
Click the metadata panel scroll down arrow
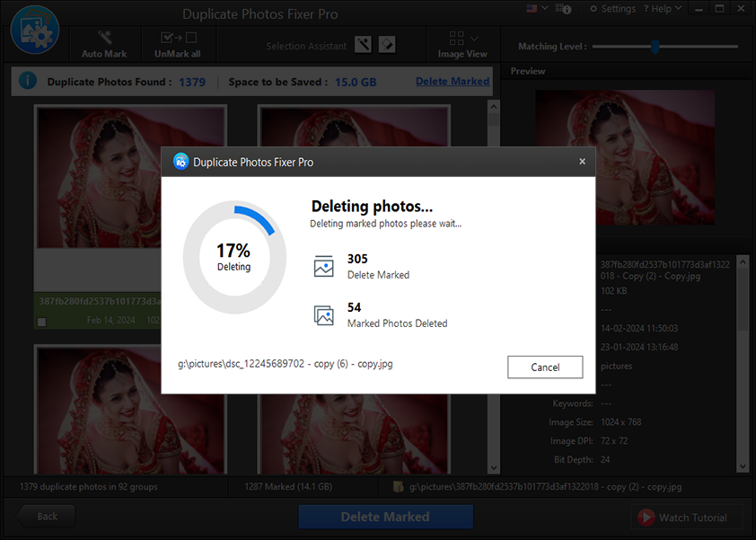point(743,466)
